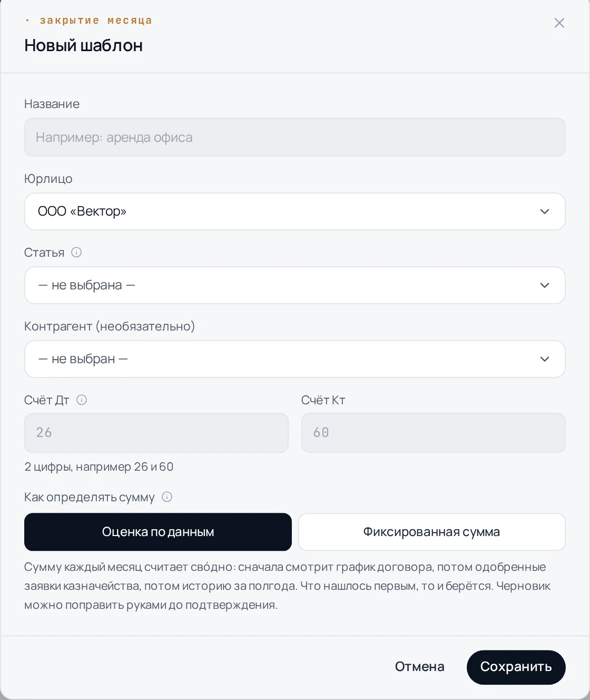Focus the Название text field

[x=295, y=137]
